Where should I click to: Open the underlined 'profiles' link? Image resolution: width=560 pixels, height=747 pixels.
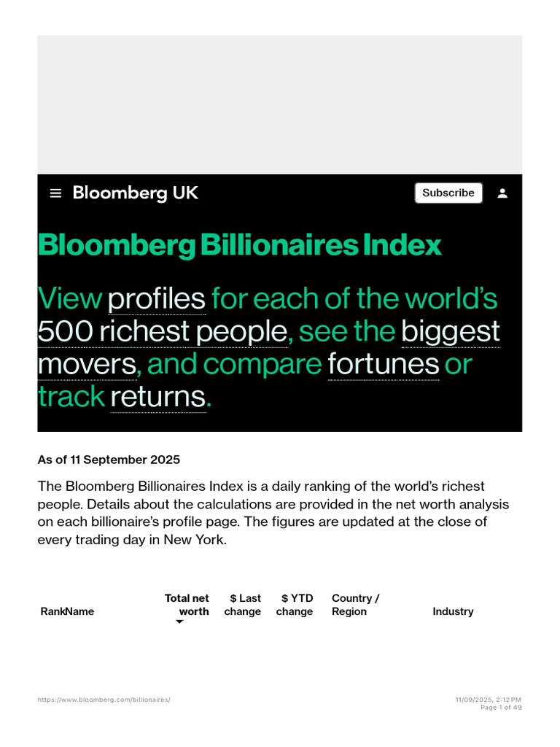(157, 298)
